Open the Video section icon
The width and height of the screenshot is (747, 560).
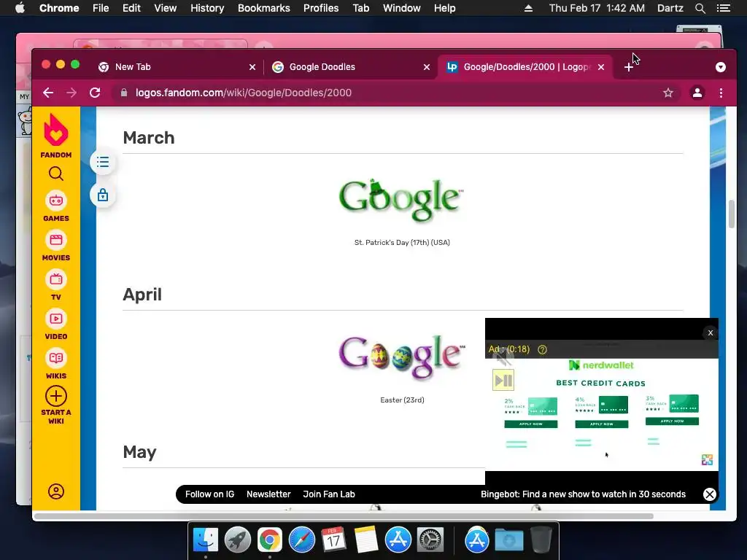[55, 319]
